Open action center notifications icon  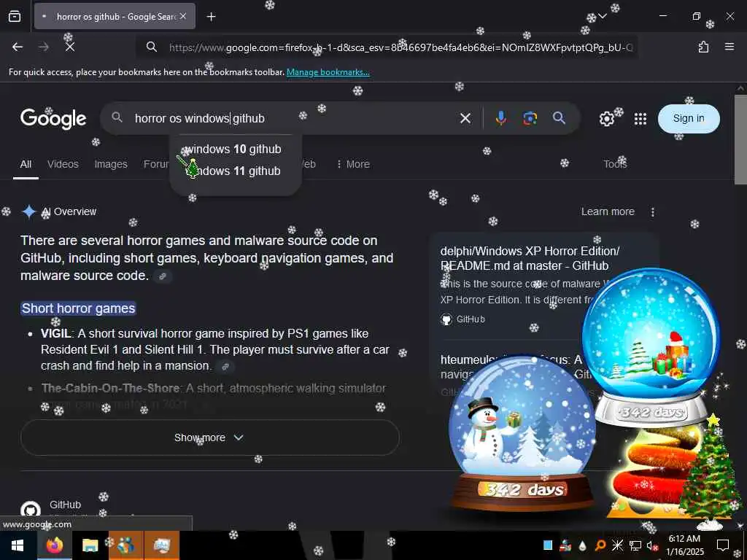[723, 545]
